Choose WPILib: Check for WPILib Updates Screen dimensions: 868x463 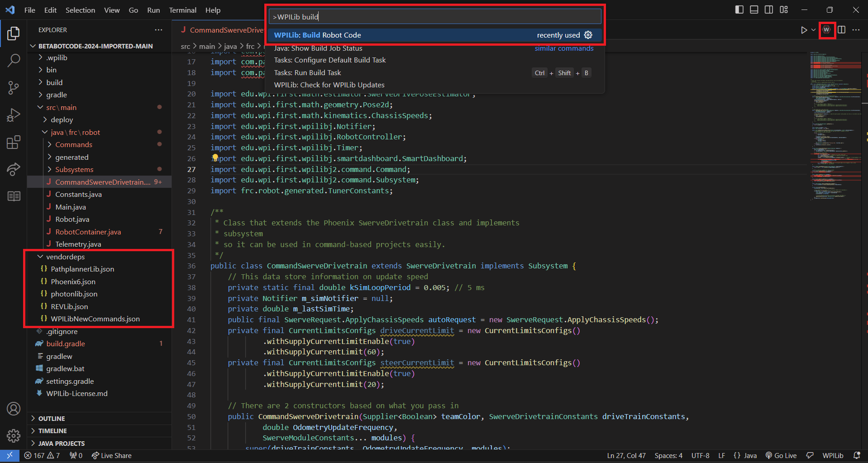point(435,85)
